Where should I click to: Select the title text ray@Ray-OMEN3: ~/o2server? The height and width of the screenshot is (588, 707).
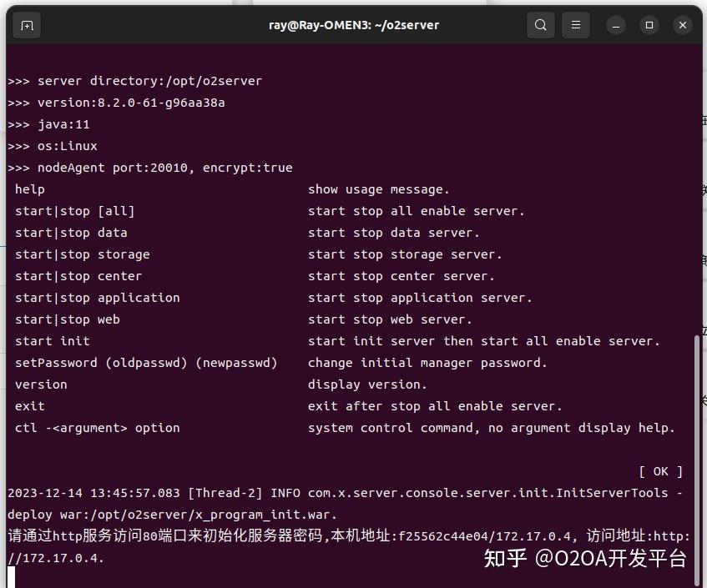click(353, 25)
